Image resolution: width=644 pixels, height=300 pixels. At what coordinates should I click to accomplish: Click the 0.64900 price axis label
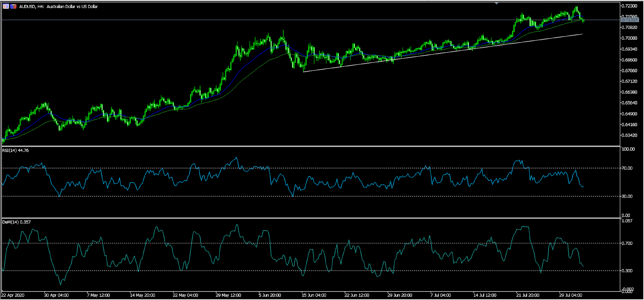[630, 114]
